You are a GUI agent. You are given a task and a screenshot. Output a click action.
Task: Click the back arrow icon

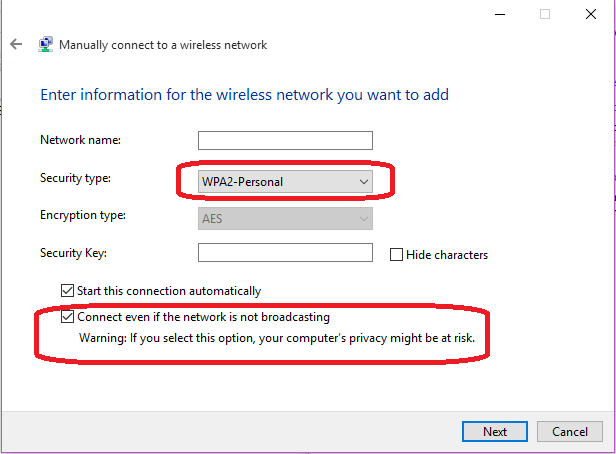(x=16, y=44)
